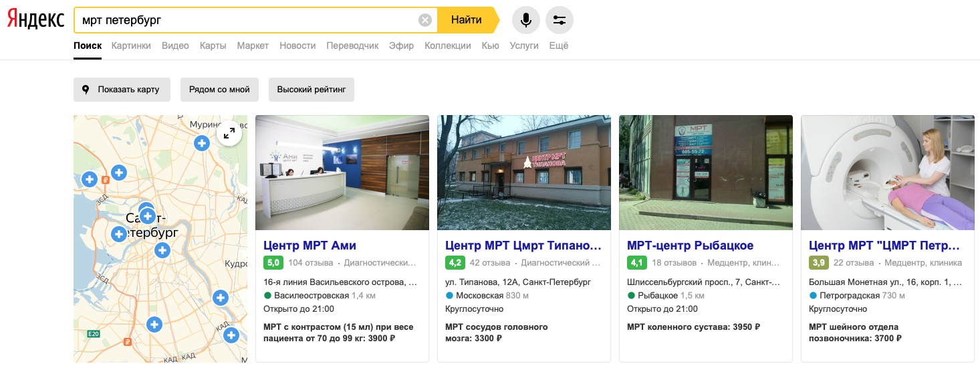Click the Найти search button

[x=467, y=20]
